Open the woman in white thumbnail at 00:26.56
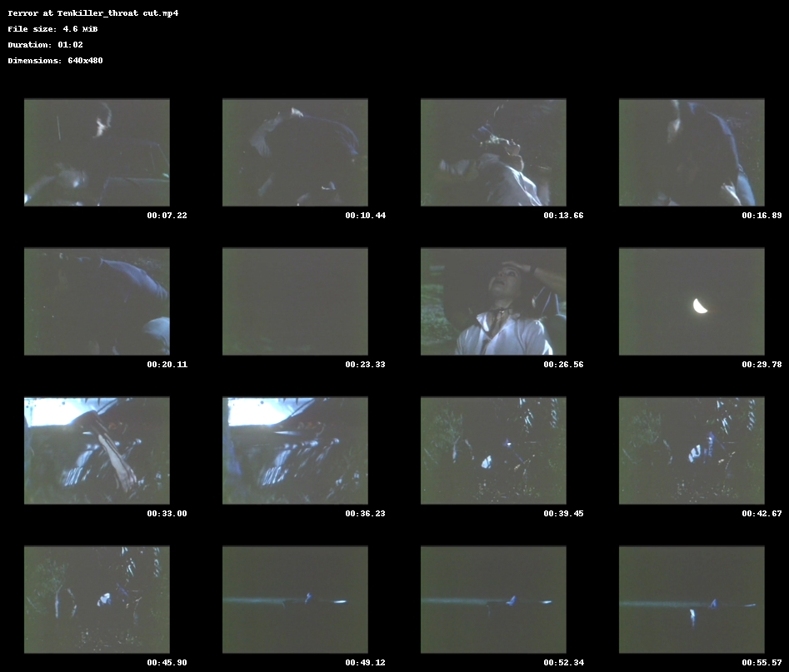This screenshot has width=789, height=672. [493, 301]
